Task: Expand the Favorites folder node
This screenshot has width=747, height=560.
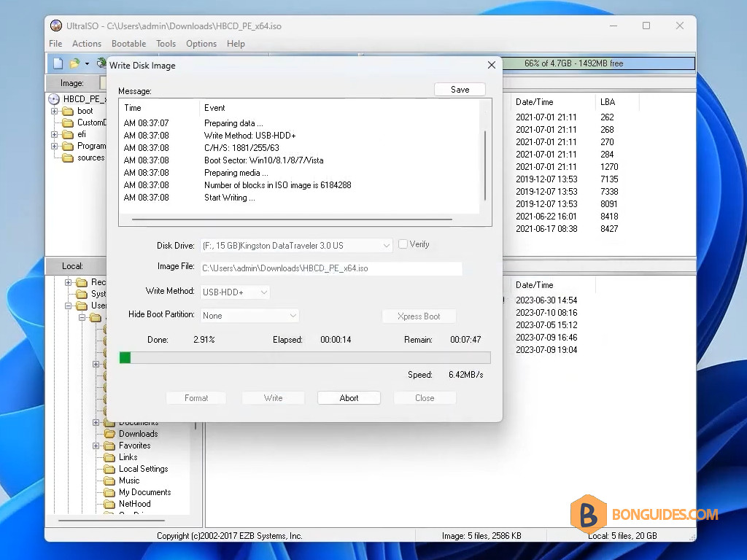Action: (x=96, y=446)
